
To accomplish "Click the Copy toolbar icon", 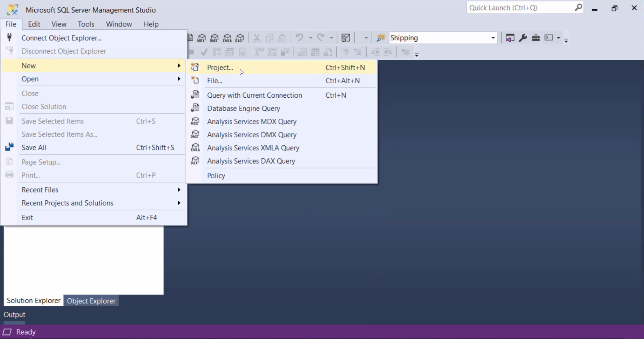I will click(x=269, y=38).
